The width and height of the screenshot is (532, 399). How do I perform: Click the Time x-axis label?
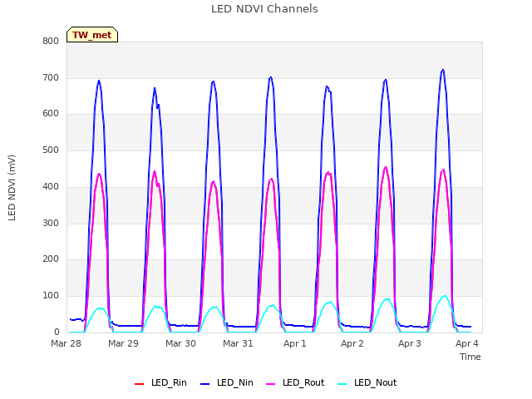coord(470,357)
